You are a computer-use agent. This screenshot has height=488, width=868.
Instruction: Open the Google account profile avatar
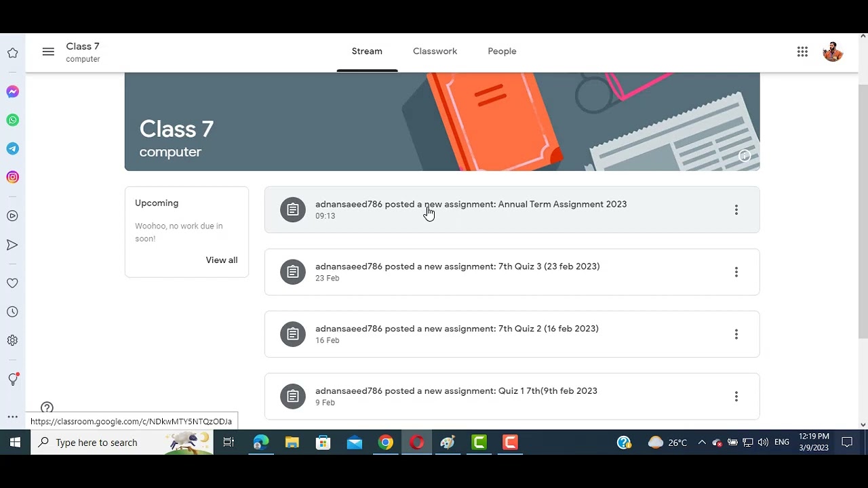[833, 52]
